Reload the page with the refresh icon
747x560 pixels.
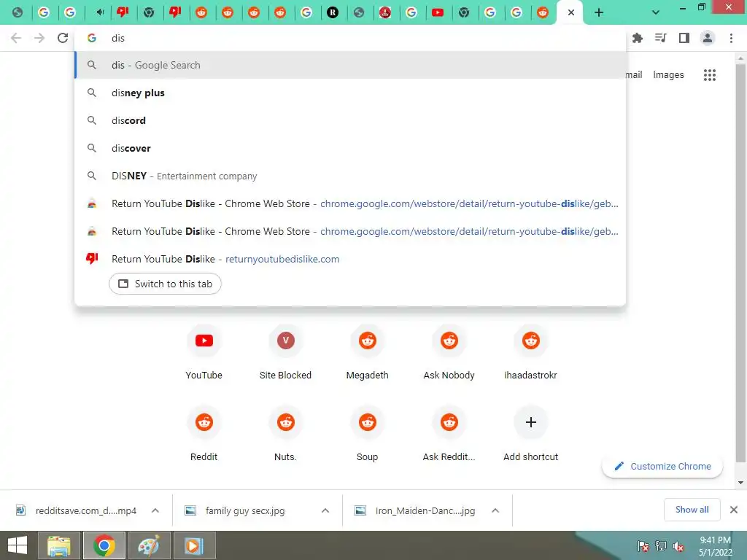[63, 38]
